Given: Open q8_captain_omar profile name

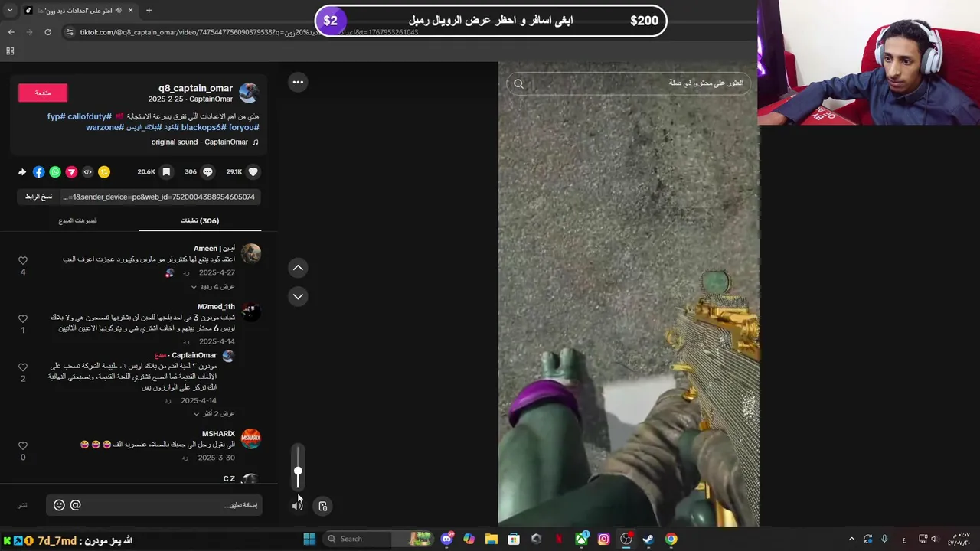Looking at the screenshot, I should 195,89.
